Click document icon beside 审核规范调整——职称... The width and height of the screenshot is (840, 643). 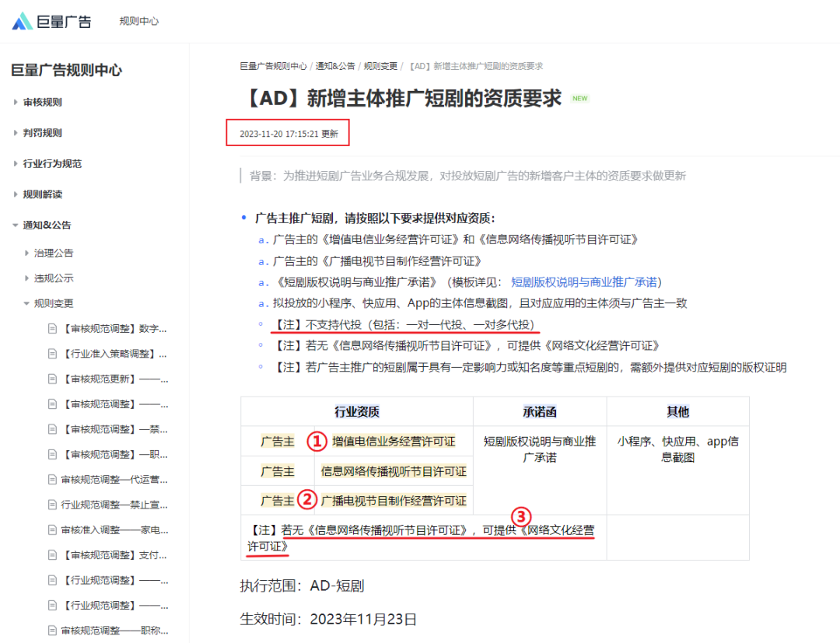tap(52, 631)
